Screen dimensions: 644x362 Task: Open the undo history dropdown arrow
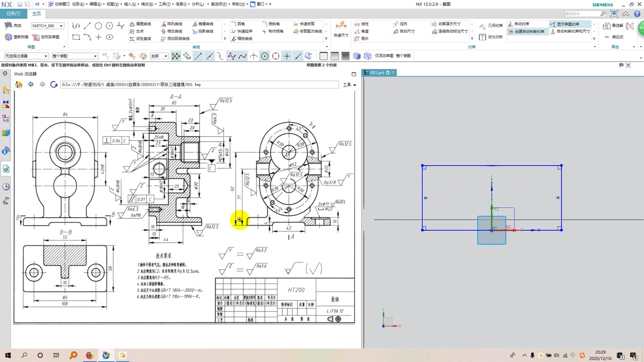pos(43,4)
